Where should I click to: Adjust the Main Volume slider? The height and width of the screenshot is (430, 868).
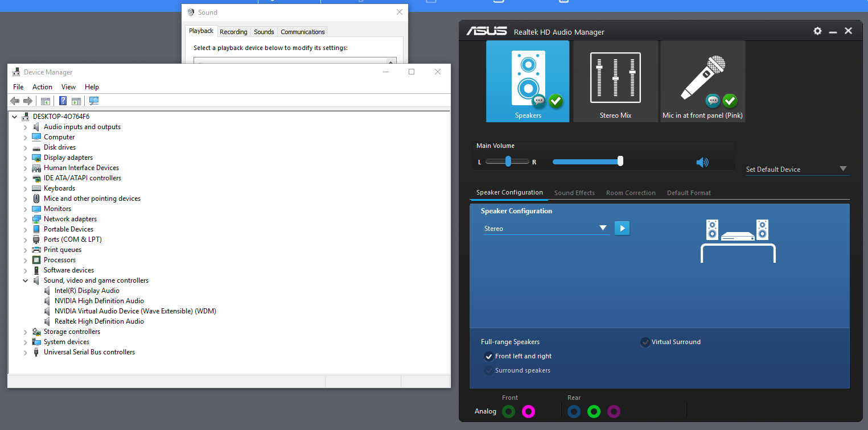click(619, 162)
